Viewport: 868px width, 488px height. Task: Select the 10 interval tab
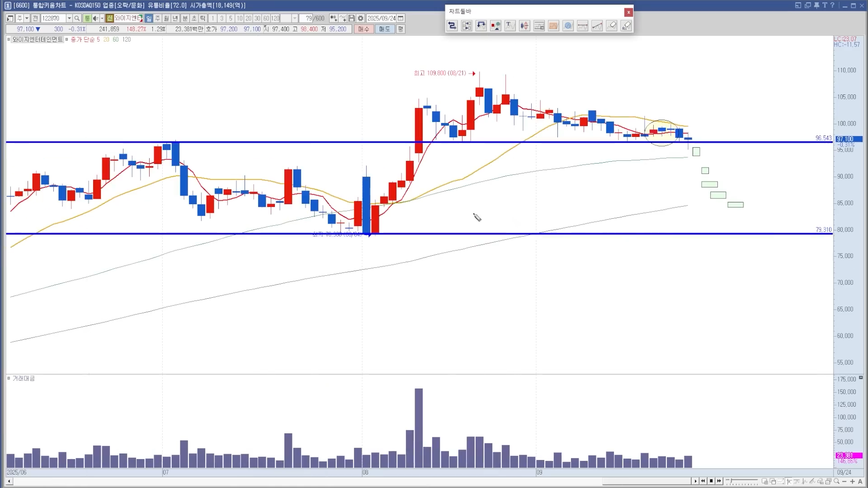pos(239,19)
